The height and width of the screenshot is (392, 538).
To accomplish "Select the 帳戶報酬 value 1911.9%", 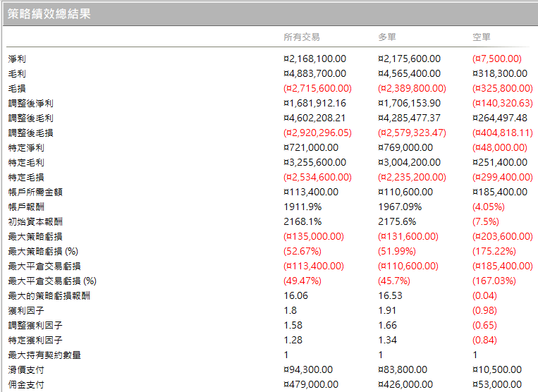I will (x=302, y=207).
